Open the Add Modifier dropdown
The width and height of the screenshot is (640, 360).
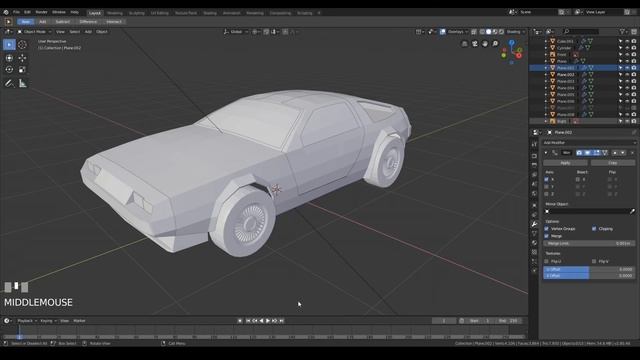[589, 143]
